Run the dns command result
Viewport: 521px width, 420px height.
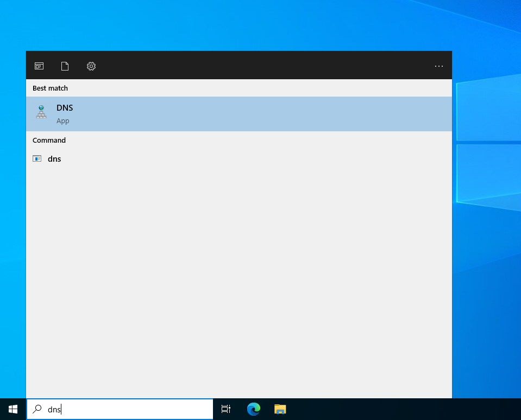point(239,159)
